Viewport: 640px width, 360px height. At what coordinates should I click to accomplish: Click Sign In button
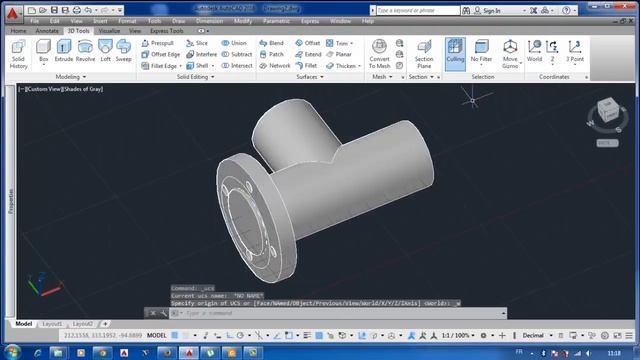pos(487,11)
